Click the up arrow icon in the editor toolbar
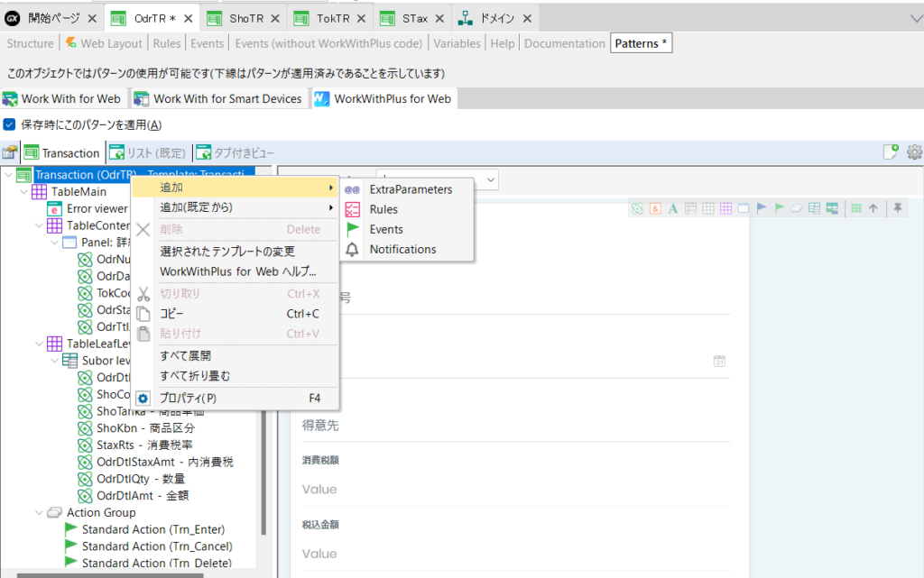 point(873,208)
